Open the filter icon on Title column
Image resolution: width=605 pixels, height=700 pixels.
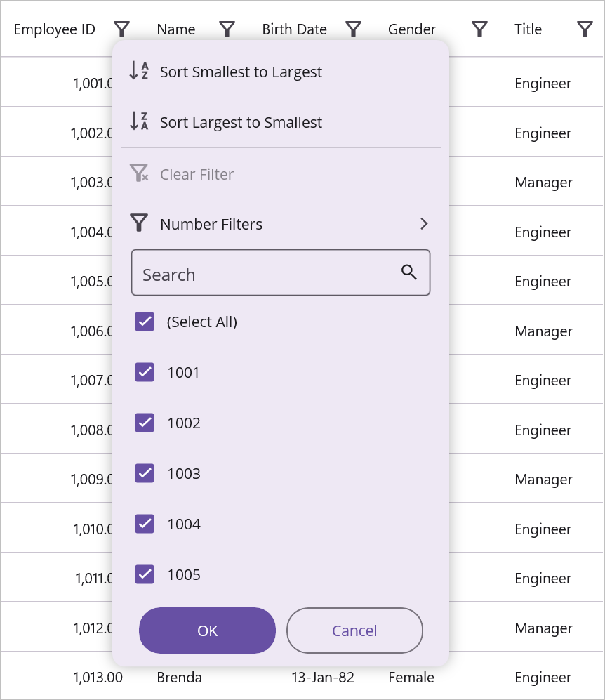tap(585, 29)
